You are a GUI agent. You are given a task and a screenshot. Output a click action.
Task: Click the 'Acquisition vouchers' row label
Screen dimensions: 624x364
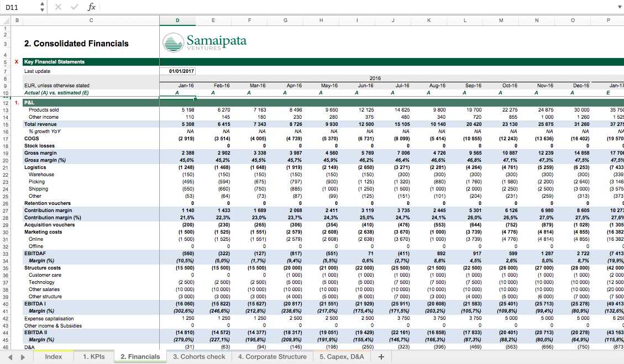pyautogui.click(x=49, y=225)
